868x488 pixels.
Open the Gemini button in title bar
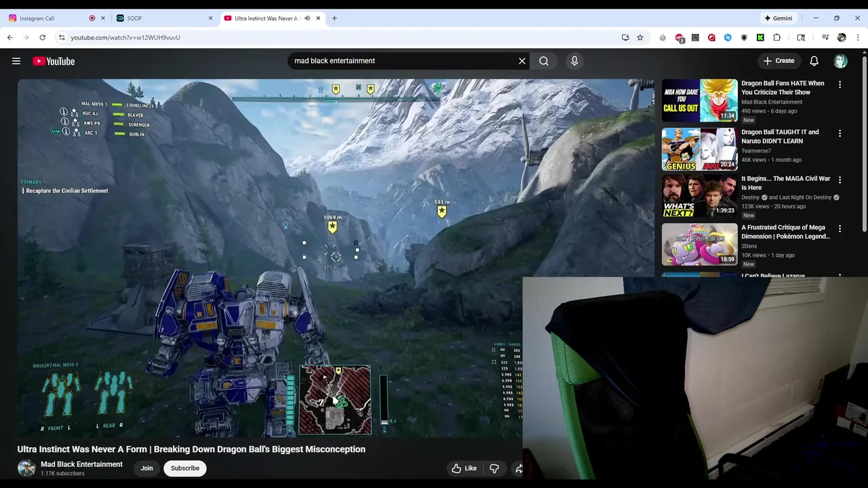[778, 18]
